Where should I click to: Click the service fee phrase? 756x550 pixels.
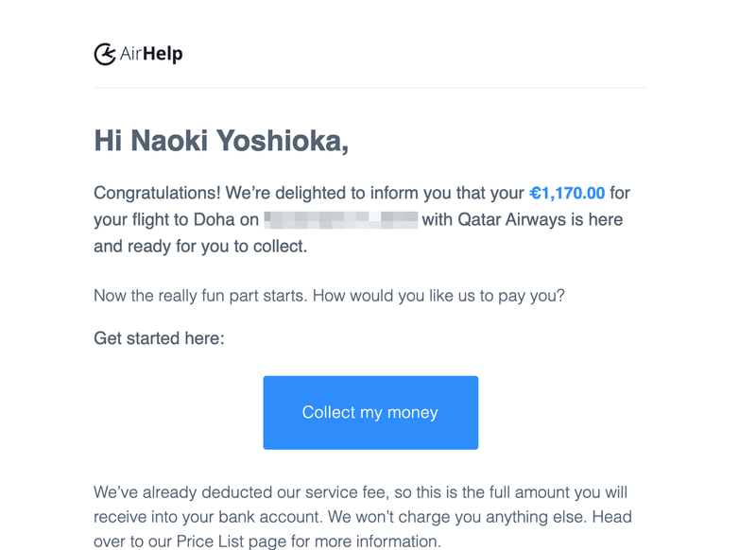345,492
